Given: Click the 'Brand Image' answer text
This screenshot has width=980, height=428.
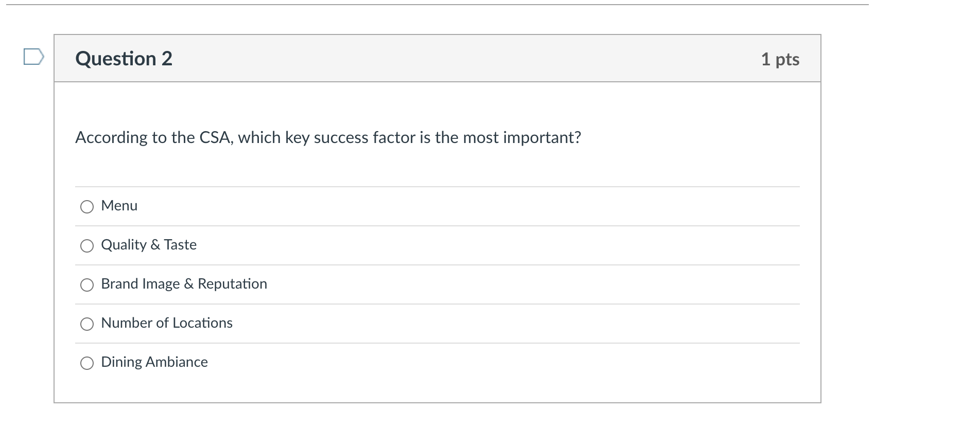Looking at the screenshot, I should click(140, 284).
